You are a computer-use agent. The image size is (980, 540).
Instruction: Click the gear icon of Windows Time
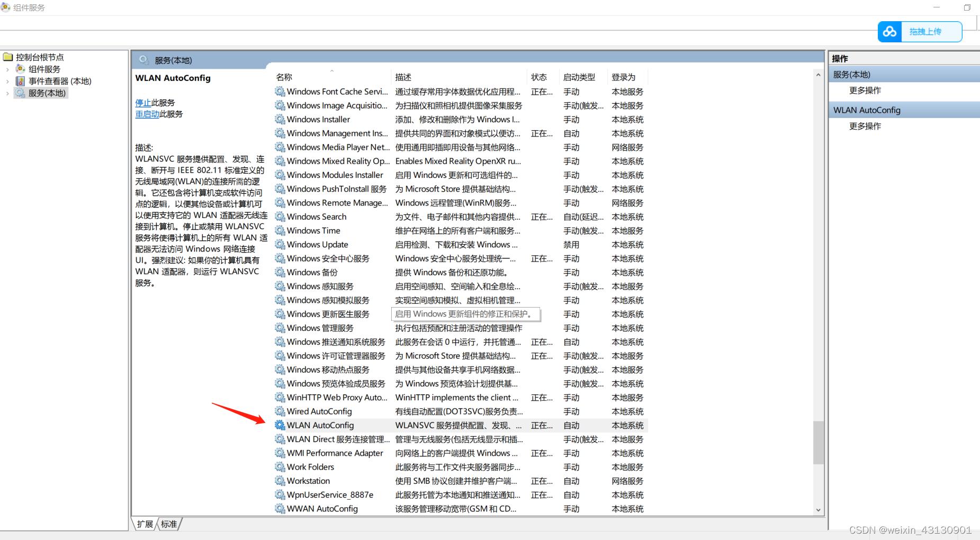pos(280,230)
